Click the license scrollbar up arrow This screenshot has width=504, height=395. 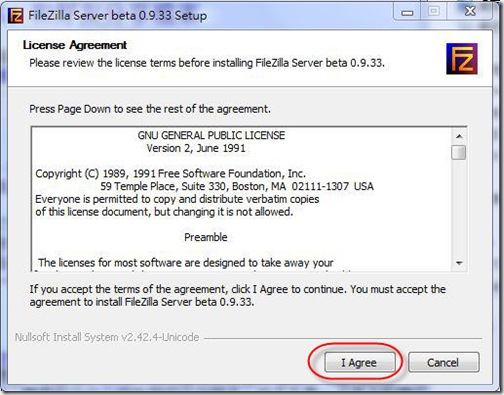pyautogui.click(x=459, y=136)
